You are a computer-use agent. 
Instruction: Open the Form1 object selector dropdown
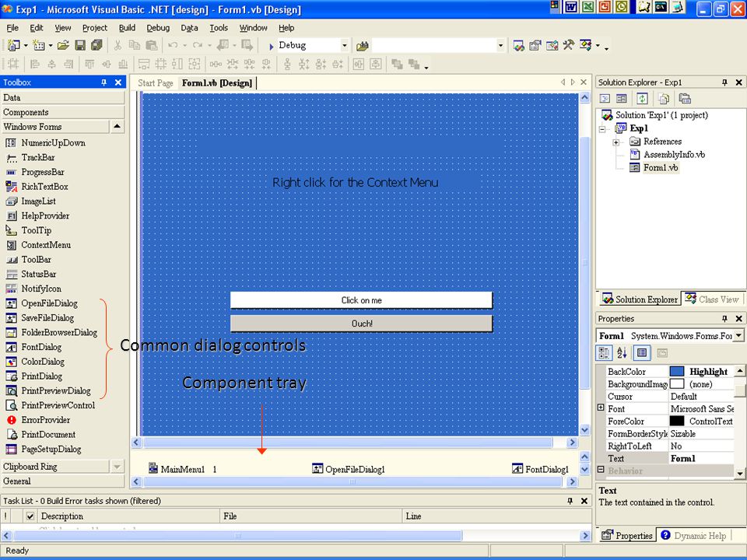click(738, 336)
